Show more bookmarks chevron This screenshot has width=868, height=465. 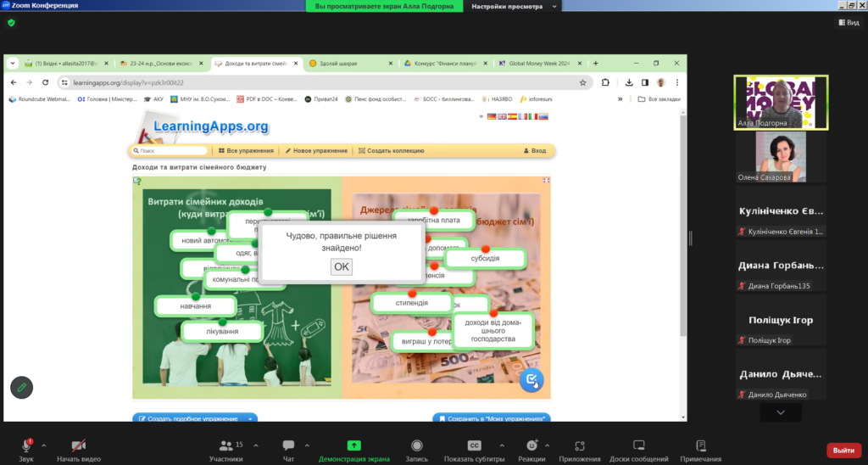pos(620,99)
